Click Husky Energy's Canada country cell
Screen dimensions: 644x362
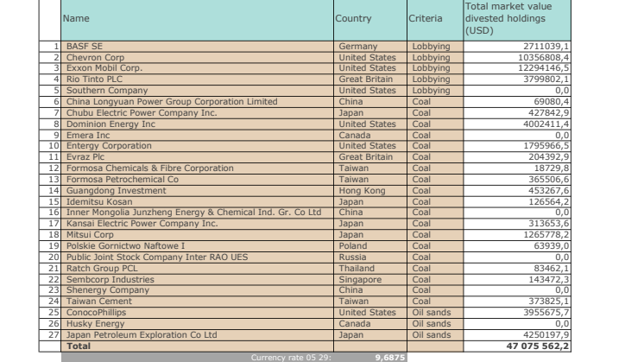click(370, 324)
